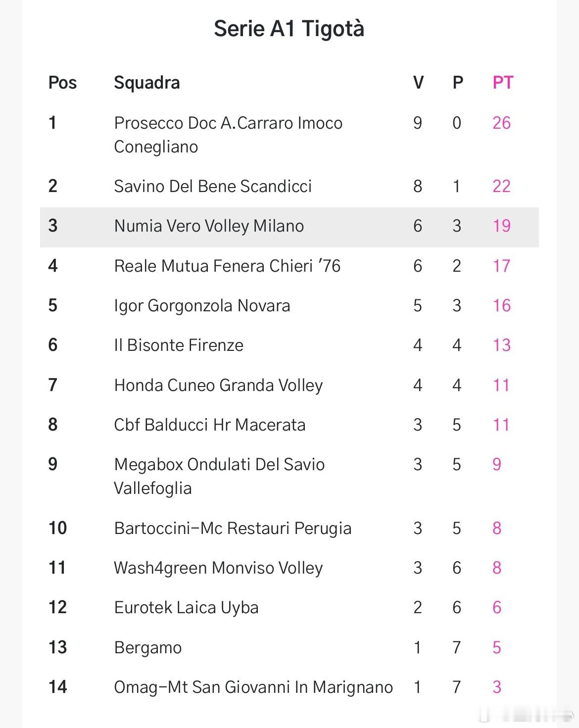This screenshot has height=728, width=579.
Task: Select Bartoccini-Mc Restauri Perugia team
Action: tap(233, 528)
